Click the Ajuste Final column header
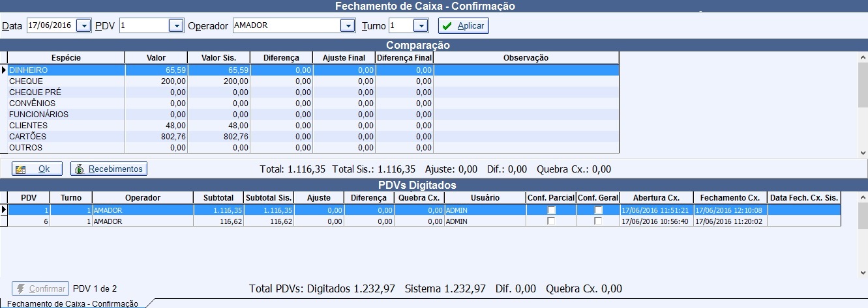 coord(344,58)
